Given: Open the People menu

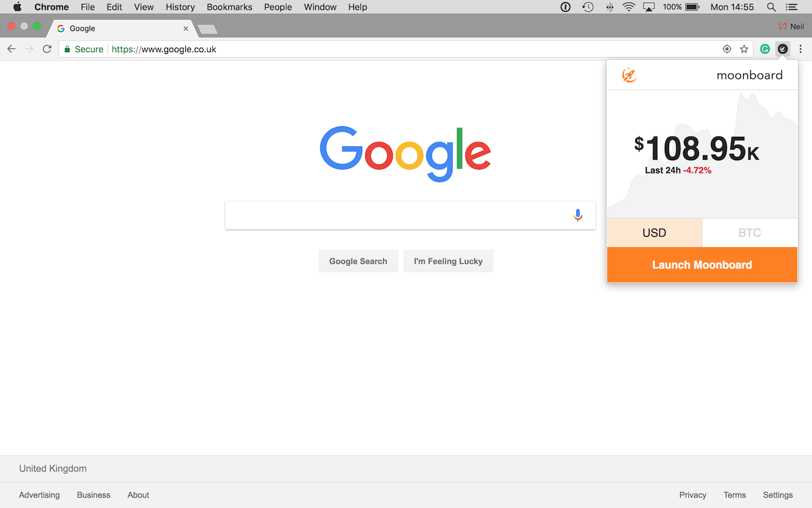Looking at the screenshot, I should [278, 7].
